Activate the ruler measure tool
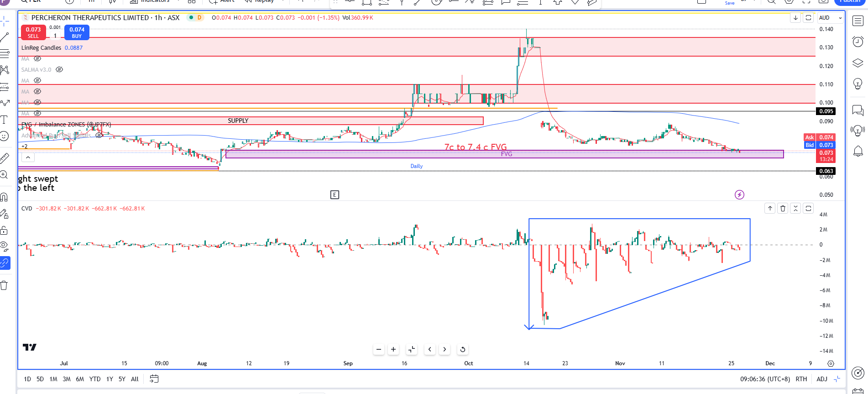 click(4, 158)
